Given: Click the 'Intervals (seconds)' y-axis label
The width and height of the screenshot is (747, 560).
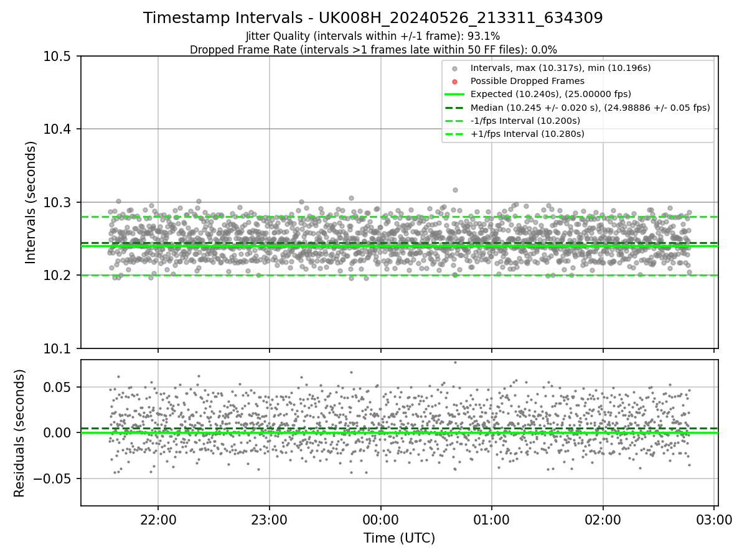Looking at the screenshot, I should [x=31, y=202].
